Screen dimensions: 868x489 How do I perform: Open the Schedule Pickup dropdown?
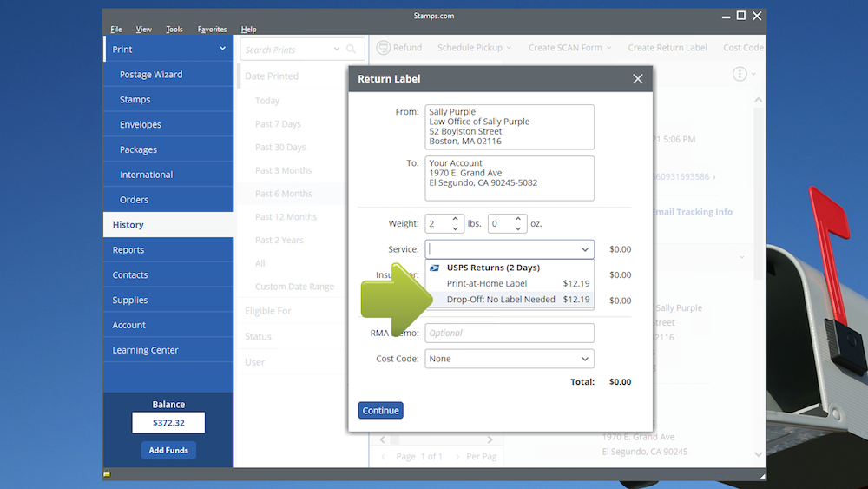[x=475, y=48]
